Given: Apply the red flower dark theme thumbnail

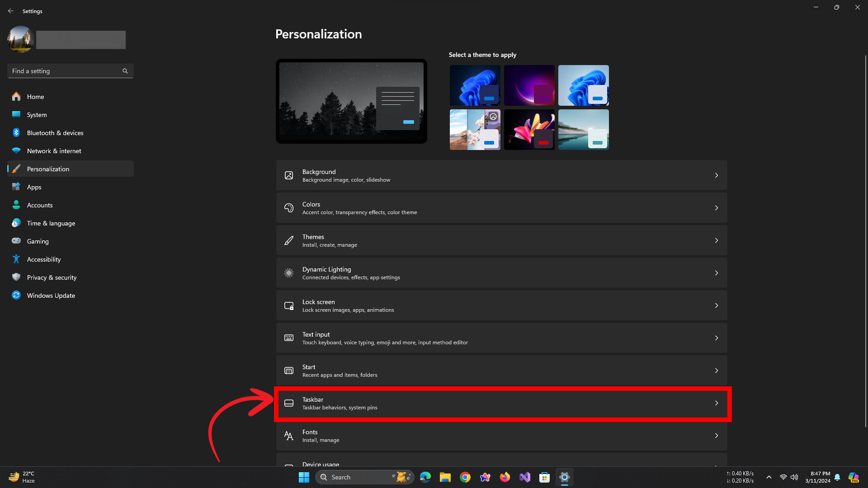Looking at the screenshot, I should (529, 130).
